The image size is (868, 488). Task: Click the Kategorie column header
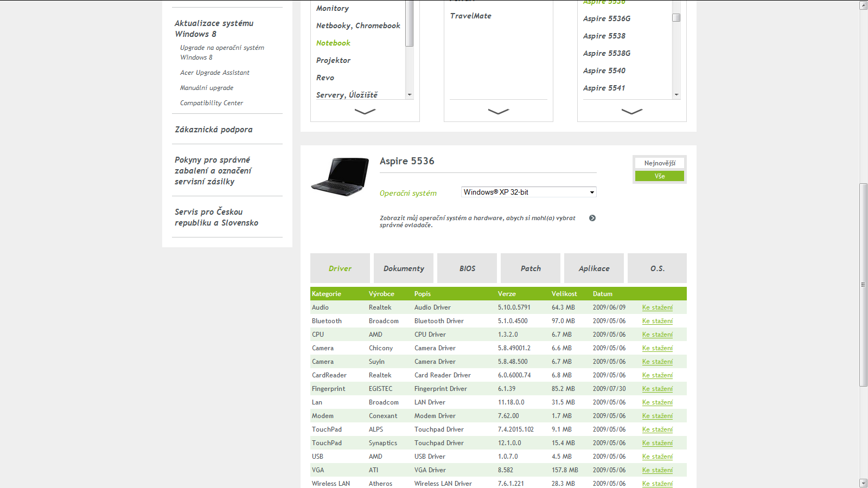pyautogui.click(x=327, y=294)
